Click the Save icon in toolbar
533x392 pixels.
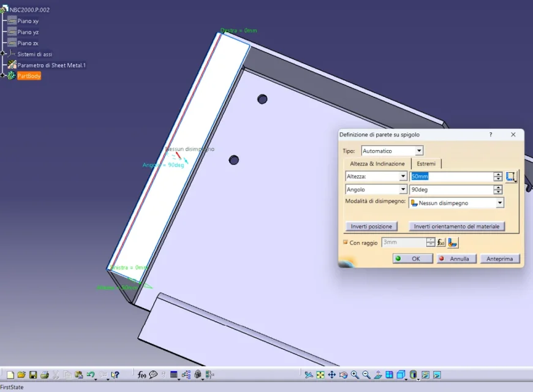pyautogui.click(x=33, y=375)
